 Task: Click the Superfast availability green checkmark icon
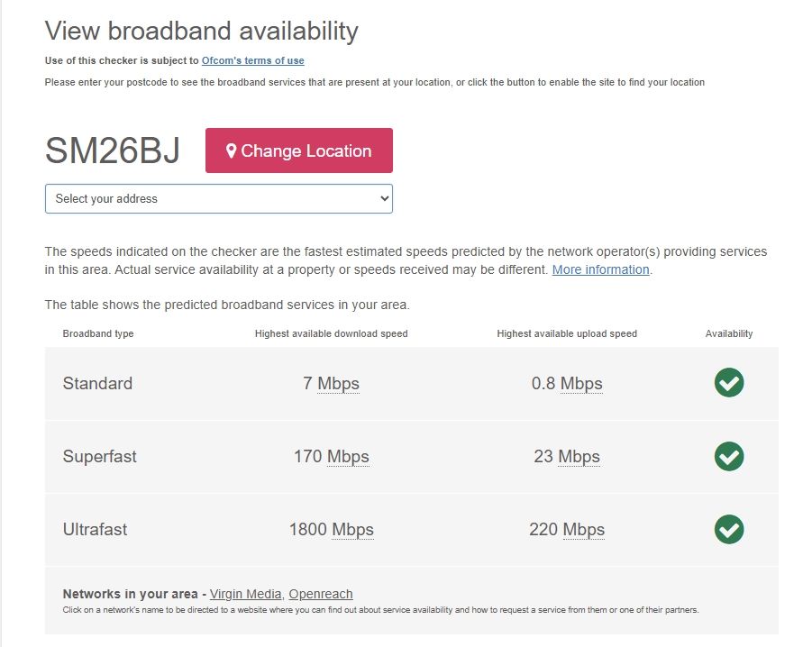tap(729, 456)
